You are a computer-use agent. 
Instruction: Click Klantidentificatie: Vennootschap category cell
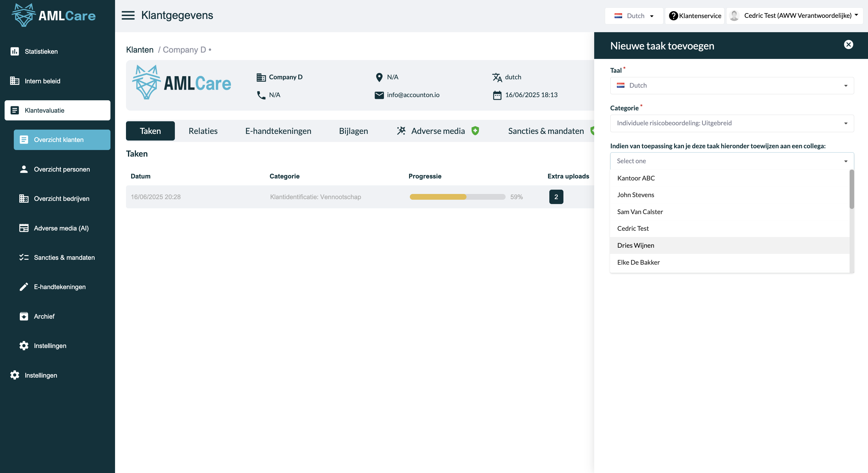click(316, 197)
